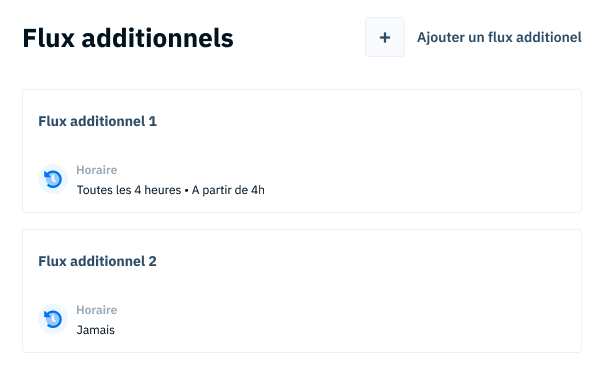Click the digit '2' in second flux title

point(153,261)
